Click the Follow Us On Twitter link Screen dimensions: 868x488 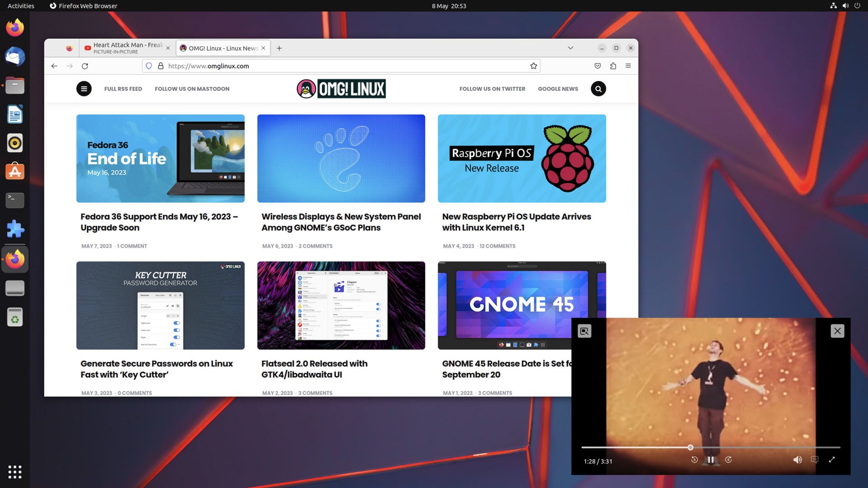(x=492, y=89)
